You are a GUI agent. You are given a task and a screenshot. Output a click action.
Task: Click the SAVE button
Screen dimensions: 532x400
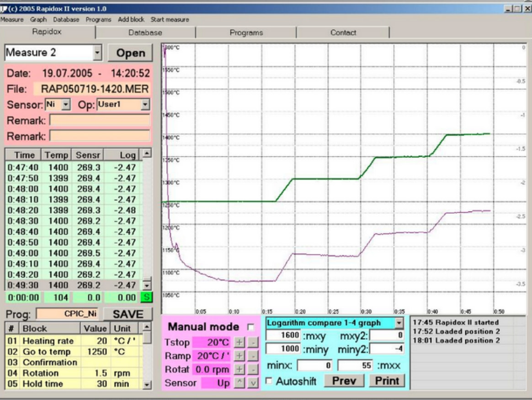128,314
